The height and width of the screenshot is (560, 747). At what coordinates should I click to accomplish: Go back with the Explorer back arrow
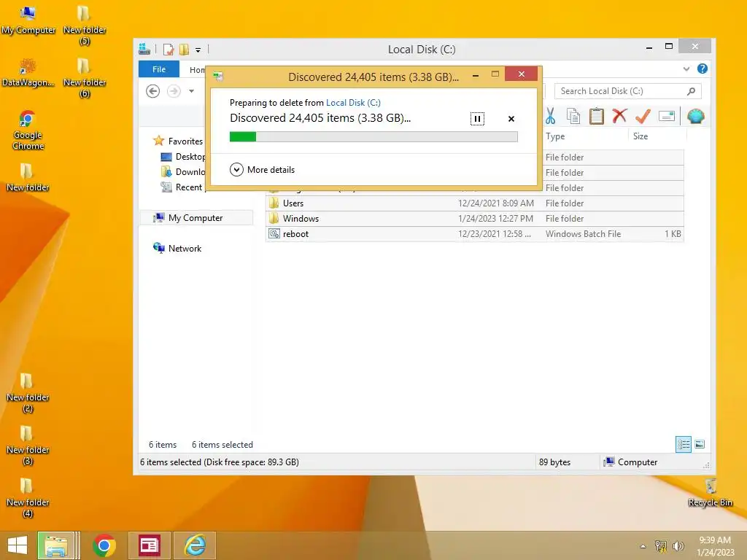[152, 91]
